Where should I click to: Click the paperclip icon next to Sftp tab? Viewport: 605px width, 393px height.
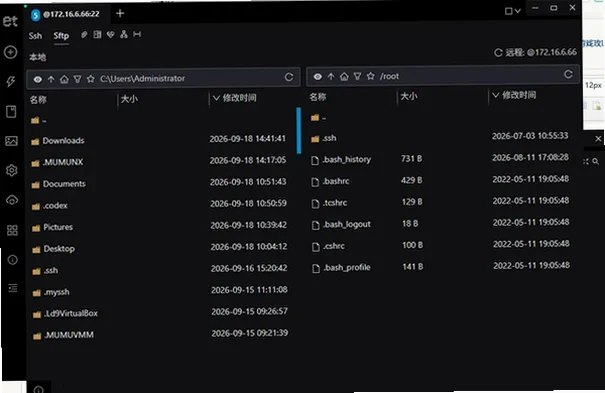pos(84,35)
